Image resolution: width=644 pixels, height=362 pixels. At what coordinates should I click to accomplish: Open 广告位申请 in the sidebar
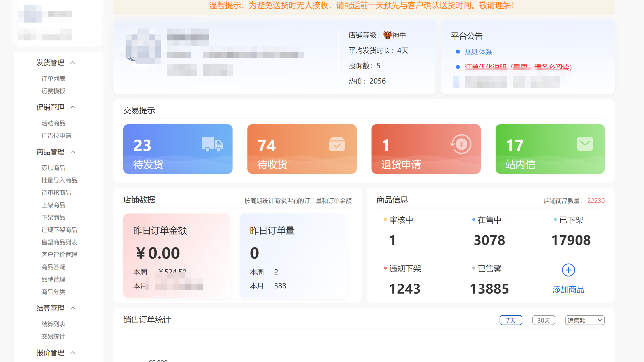click(56, 136)
